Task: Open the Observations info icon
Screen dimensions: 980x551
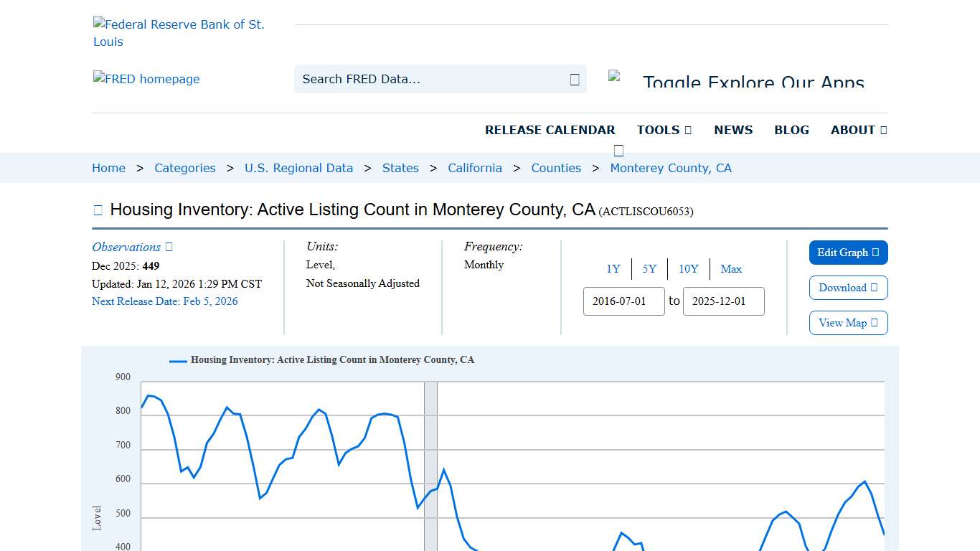Action: pos(168,246)
